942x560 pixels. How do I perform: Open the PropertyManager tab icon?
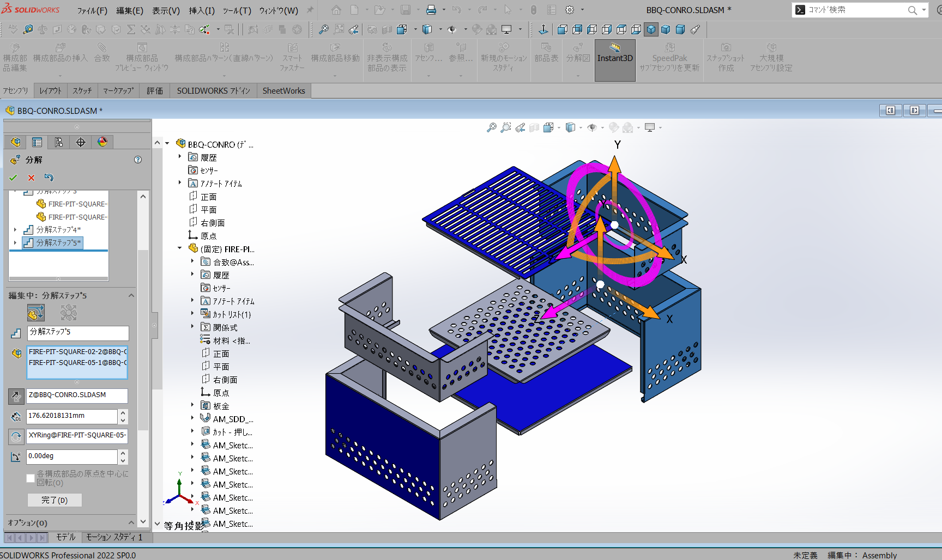[37, 142]
